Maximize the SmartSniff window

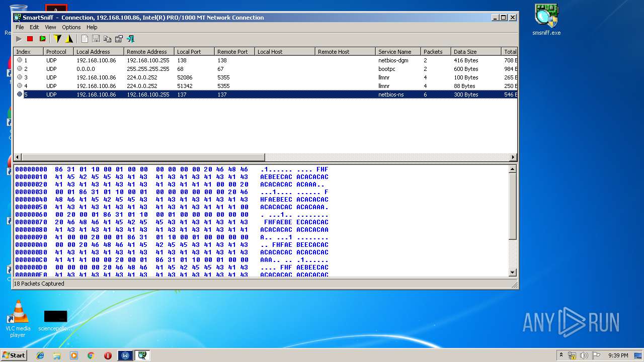(x=503, y=18)
